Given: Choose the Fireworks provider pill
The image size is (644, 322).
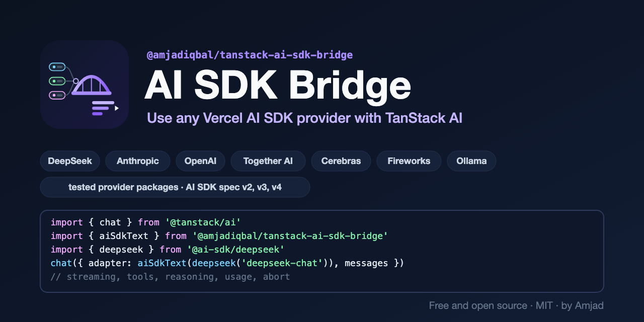Looking at the screenshot, I should pyautogui.click(x=409, y=161).
